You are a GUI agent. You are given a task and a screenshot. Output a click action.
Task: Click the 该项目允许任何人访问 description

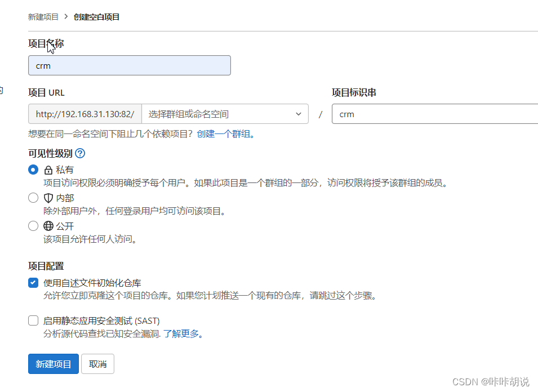(90, 239)
